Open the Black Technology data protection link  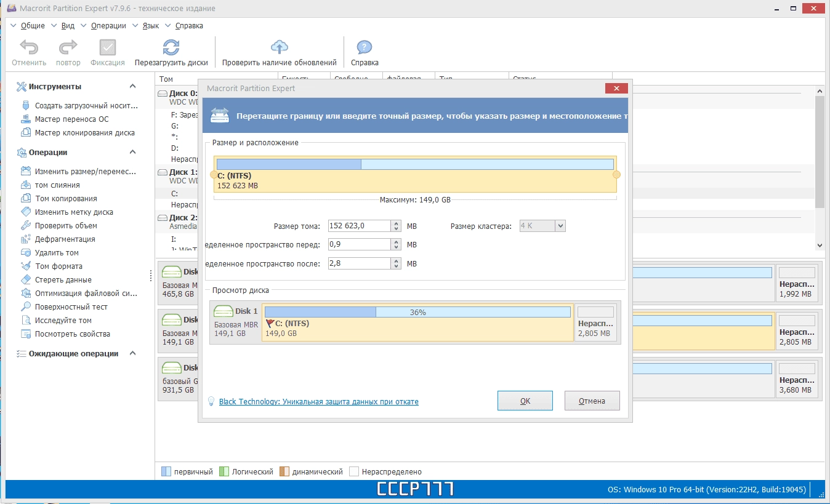(x=319, y=402)
